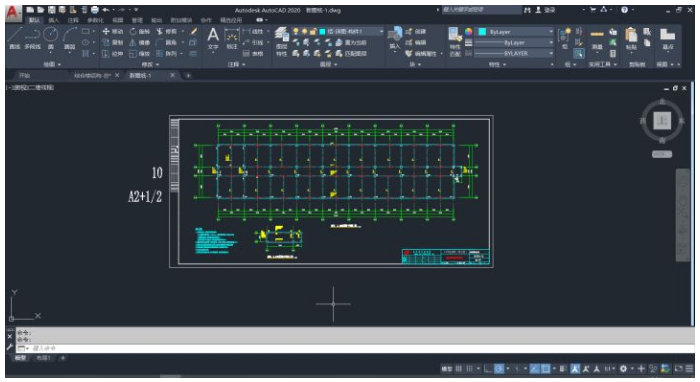Click the Stretch tool in Modify panel
Screen dimensions: 700x382
pyautogui.click(x=112, y=54)
